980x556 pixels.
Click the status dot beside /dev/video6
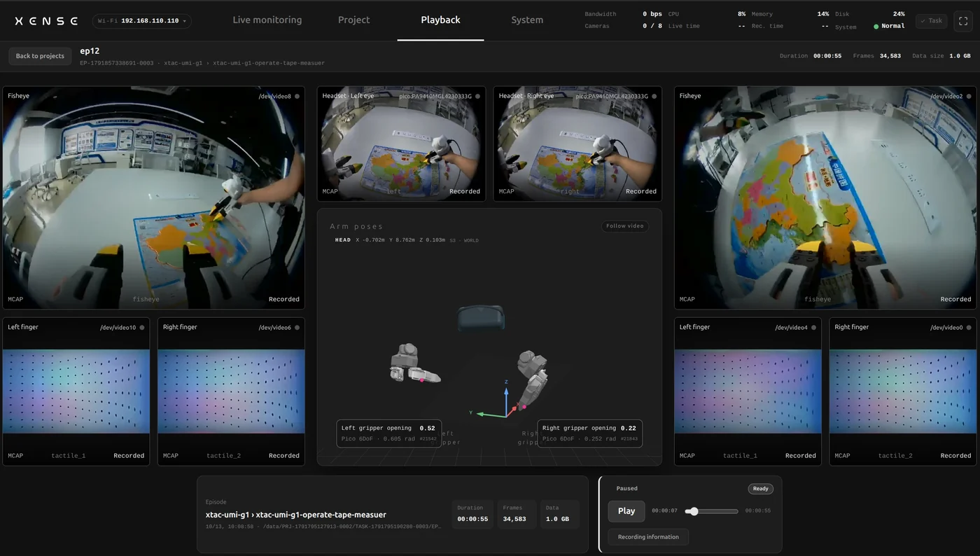pyautogui.click(x=297, y=327)
